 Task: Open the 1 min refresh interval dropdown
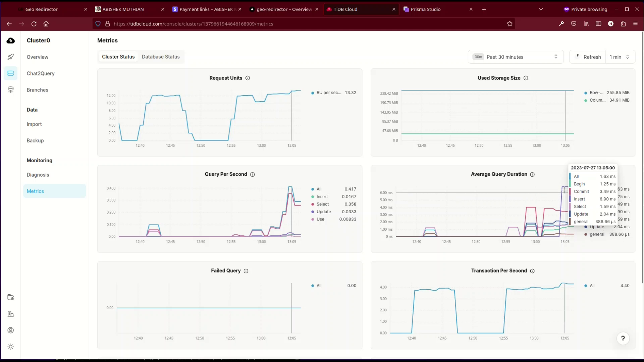pyautogui.click(x=620, y=57)
